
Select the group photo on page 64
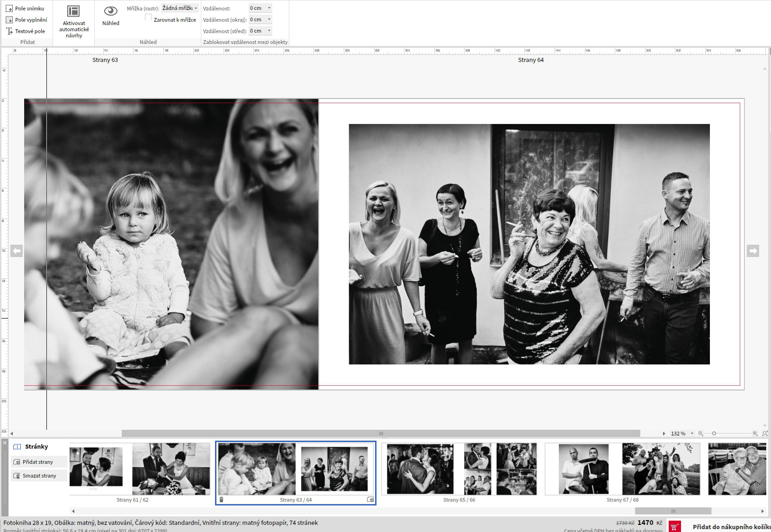point(529,244)
